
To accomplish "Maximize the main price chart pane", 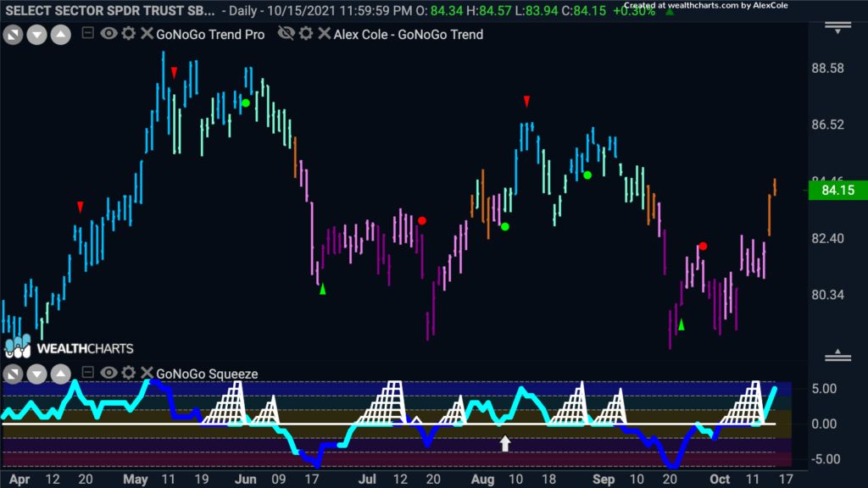I will click(x=13, y=35).
